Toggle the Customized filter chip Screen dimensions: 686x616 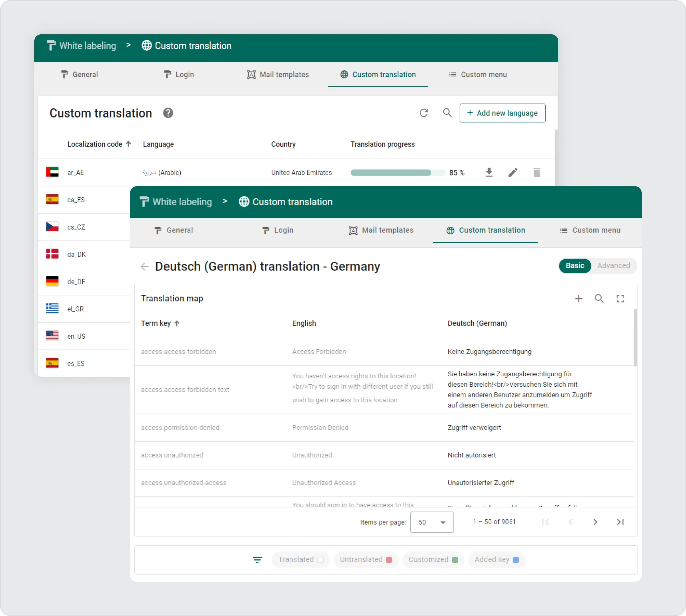pyautogui.click(x=433, y=559)
